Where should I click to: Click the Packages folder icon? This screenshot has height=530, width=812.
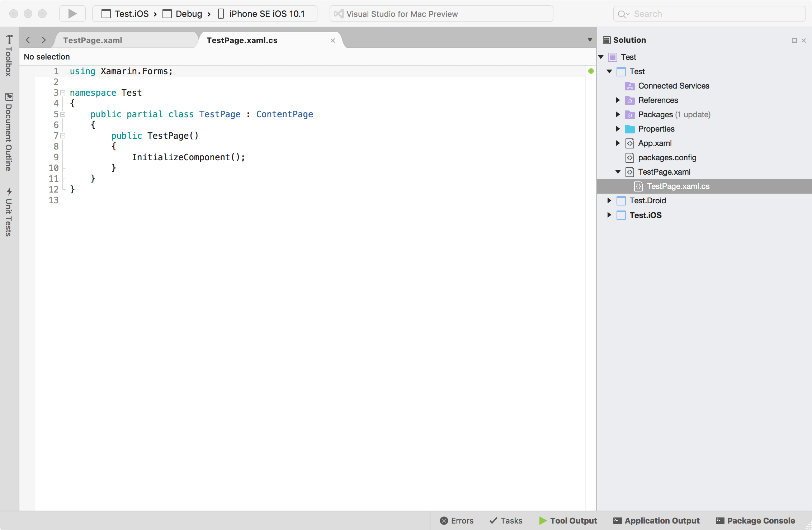coord(629,114)
